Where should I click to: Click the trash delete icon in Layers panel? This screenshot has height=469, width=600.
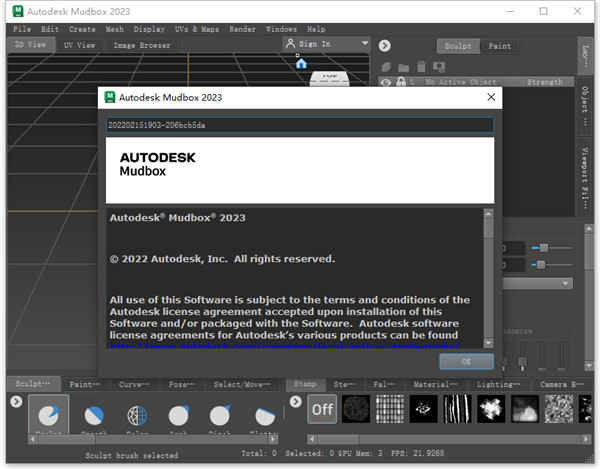421,67
